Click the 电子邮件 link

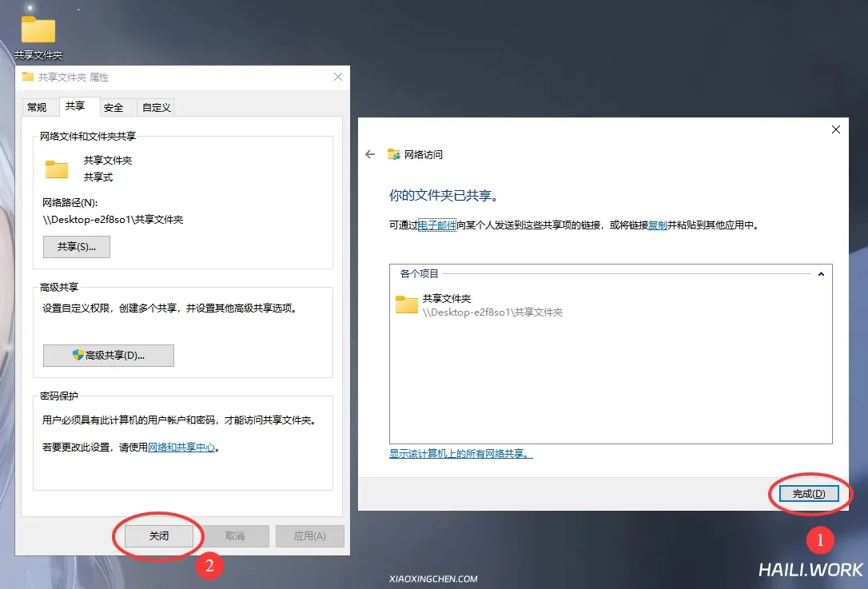coord(436,225)
